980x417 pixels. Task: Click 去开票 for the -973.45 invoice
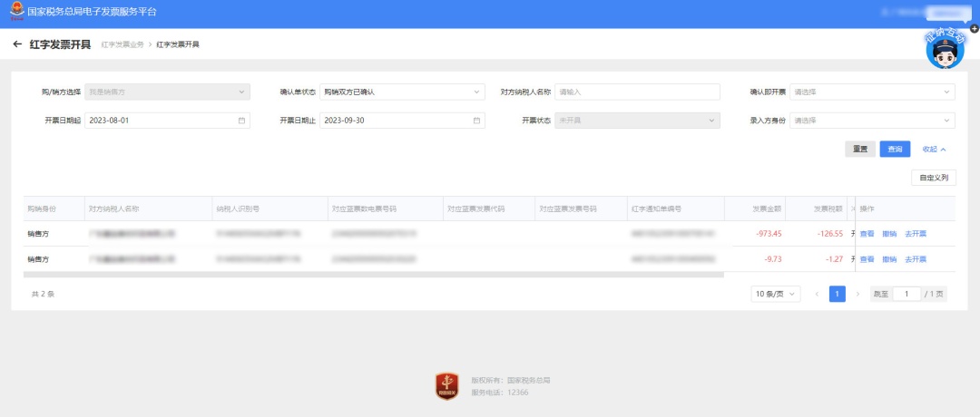point(916,234)
